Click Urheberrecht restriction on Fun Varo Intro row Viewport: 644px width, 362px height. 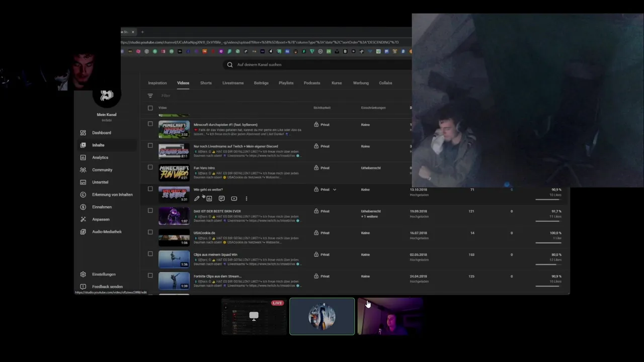371,168
